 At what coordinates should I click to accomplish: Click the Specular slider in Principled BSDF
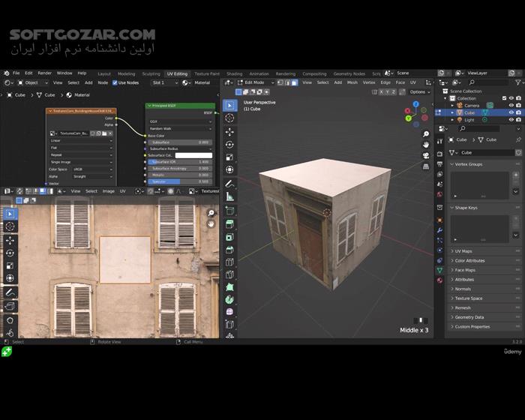pos(179,181)
